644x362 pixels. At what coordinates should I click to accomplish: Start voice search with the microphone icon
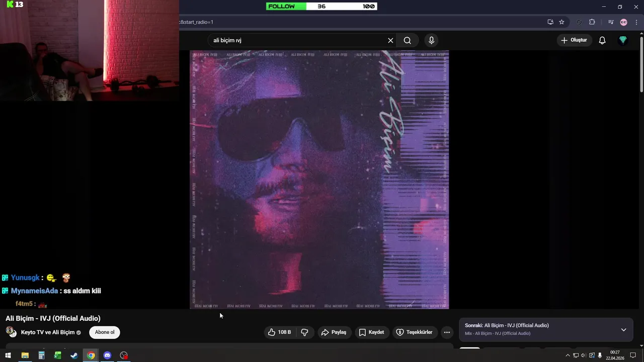point(431,40)
